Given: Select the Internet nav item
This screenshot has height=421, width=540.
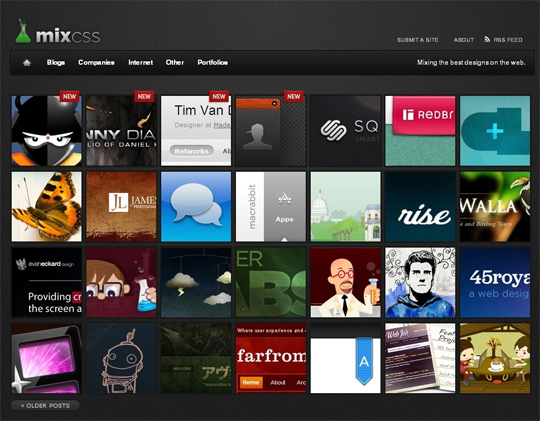Looking at the screenshot, I should [141, 62].
